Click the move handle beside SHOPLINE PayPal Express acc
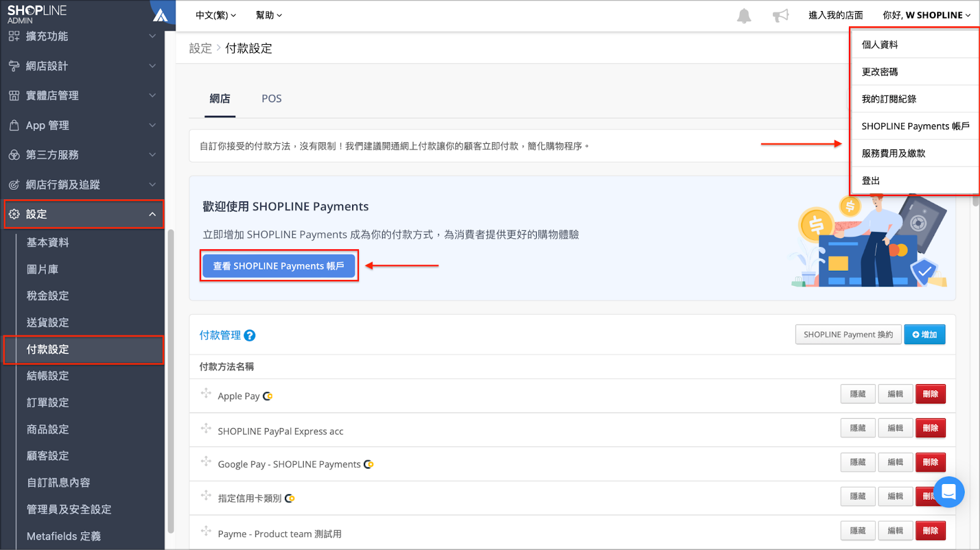 click(x=206, y=428)
